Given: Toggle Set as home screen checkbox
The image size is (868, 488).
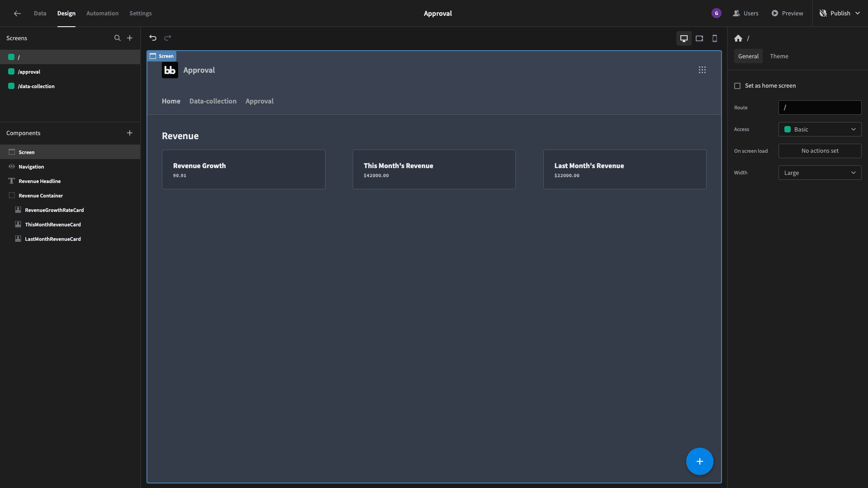Looking at the screenshot, I should coord(737,86).
